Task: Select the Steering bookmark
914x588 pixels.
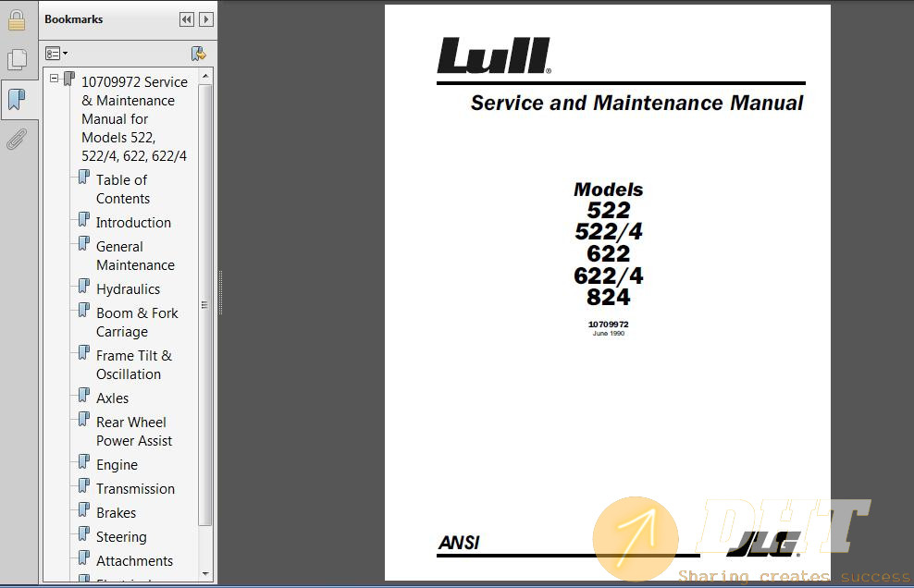Action: click(x=121, y=537)
